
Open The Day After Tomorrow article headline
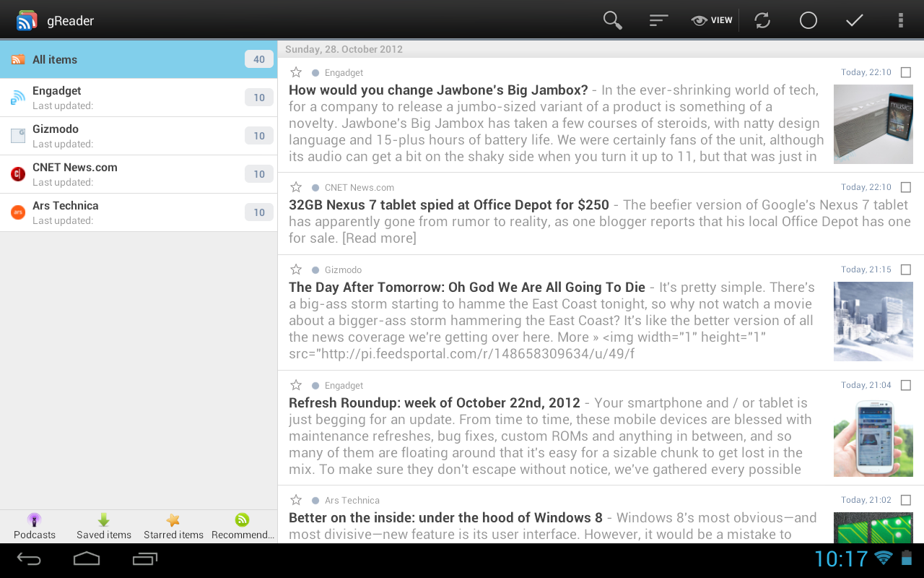click(467, 288)
